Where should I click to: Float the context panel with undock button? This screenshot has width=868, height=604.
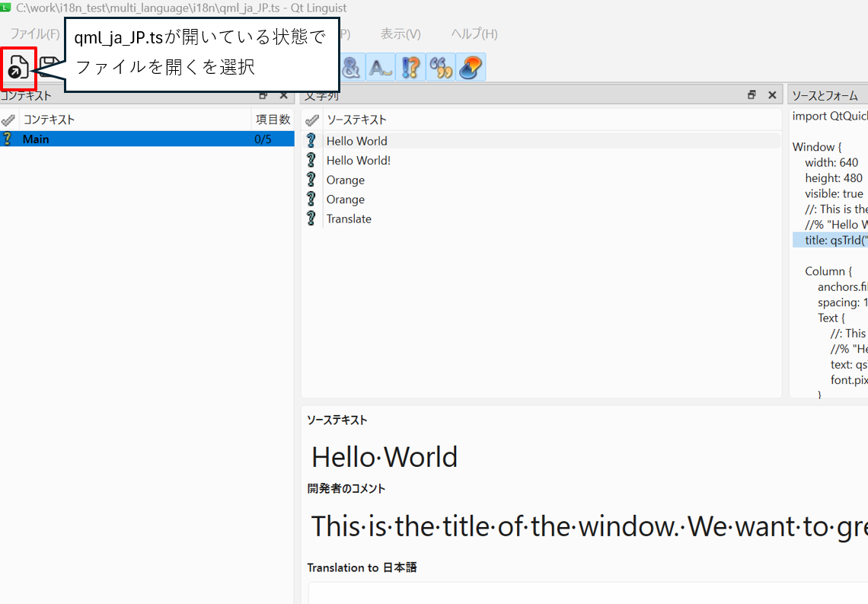click(x=263, y=95)
